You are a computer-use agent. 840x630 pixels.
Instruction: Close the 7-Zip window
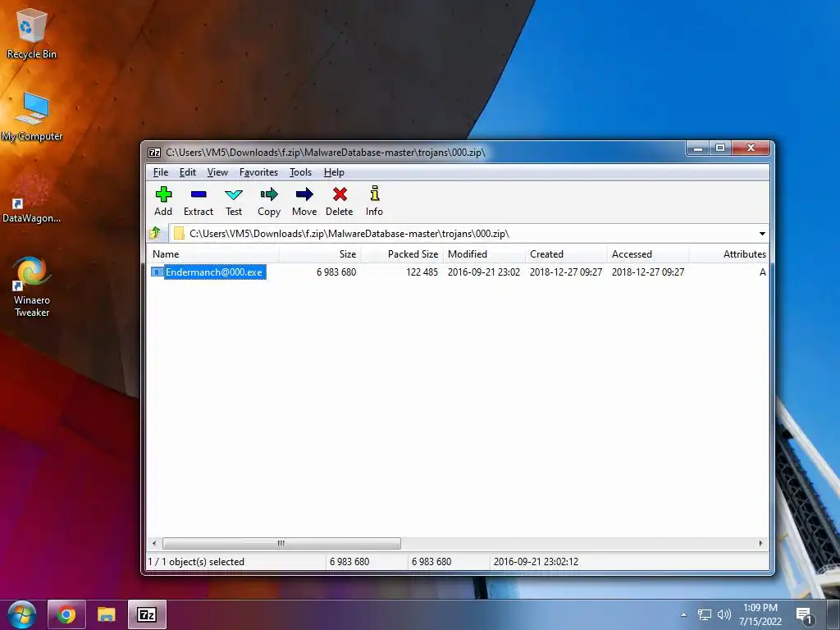pos(751,148)
